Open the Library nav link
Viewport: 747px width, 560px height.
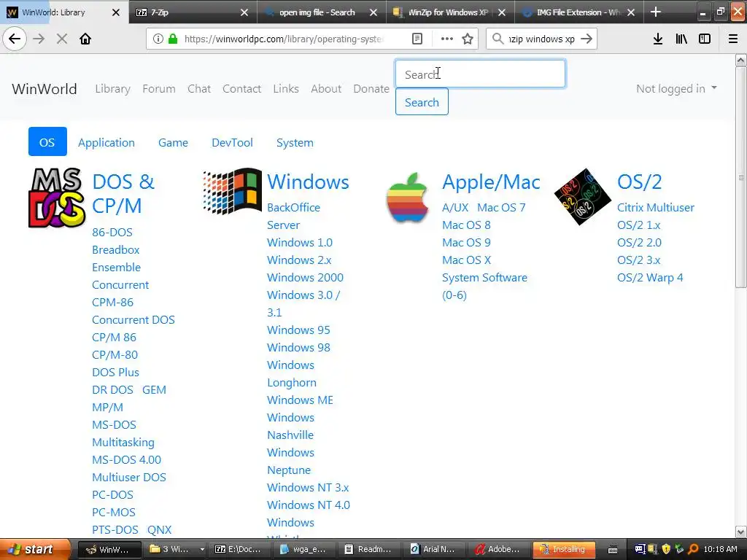pos(112,88)
